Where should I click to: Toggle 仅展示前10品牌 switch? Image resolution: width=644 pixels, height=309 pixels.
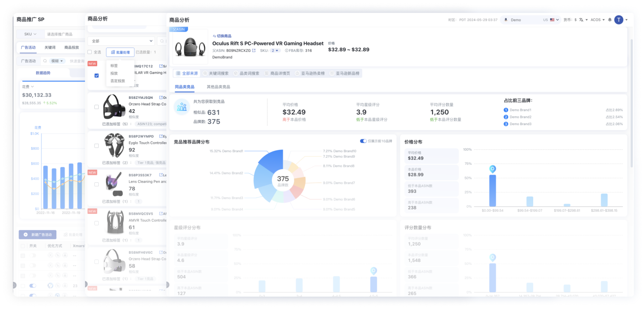(x=363, y=141)
